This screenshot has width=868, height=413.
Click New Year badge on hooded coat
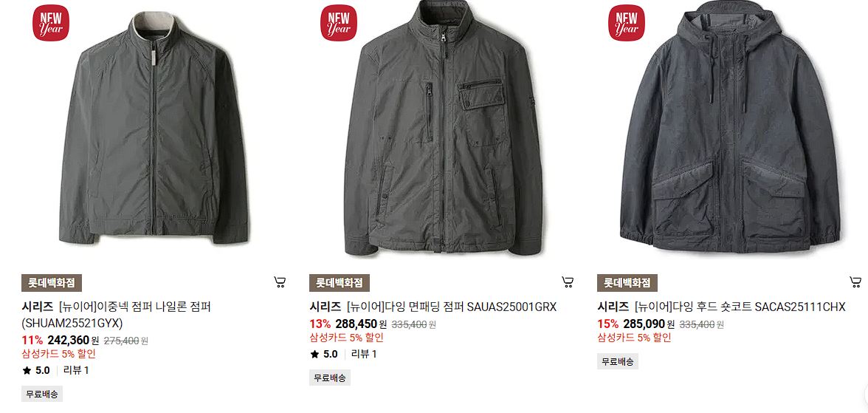click(626, 23)
